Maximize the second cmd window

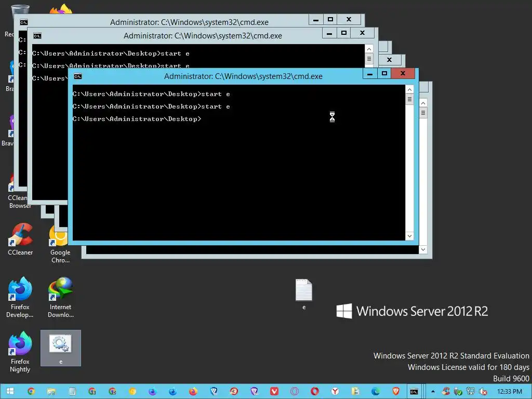pos(344,33)
